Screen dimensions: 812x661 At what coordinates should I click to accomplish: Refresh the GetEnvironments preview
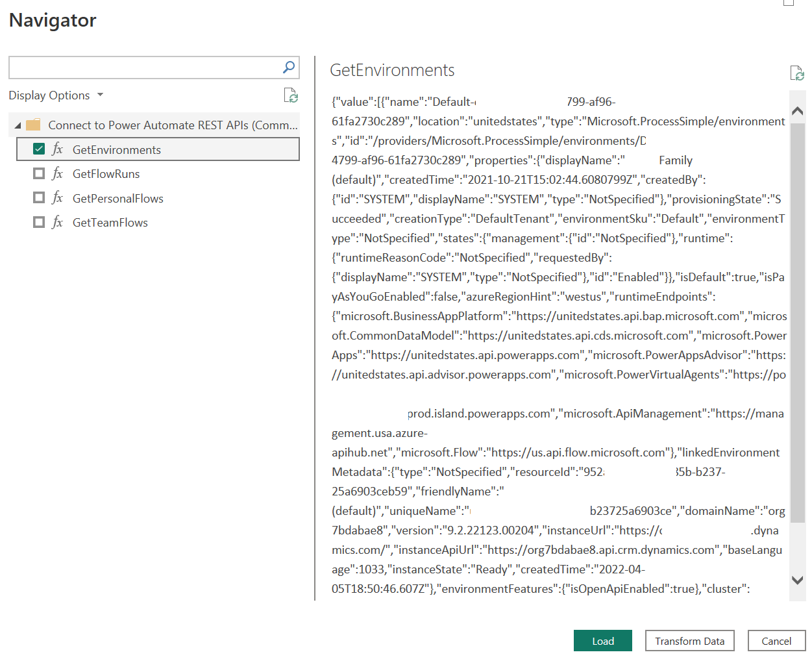click(x=797, y=73)
